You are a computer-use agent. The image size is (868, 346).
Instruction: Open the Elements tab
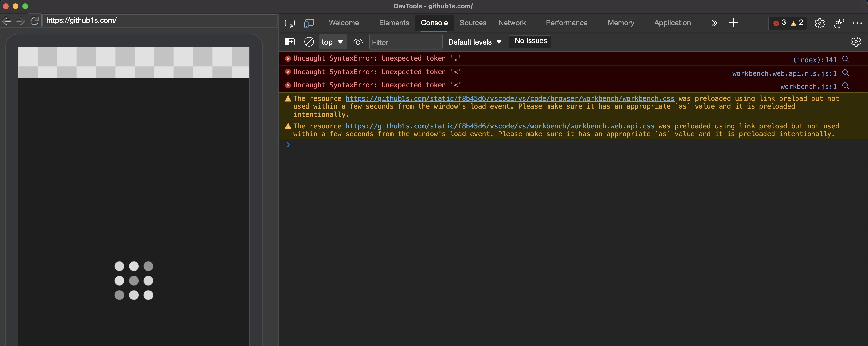394,23
